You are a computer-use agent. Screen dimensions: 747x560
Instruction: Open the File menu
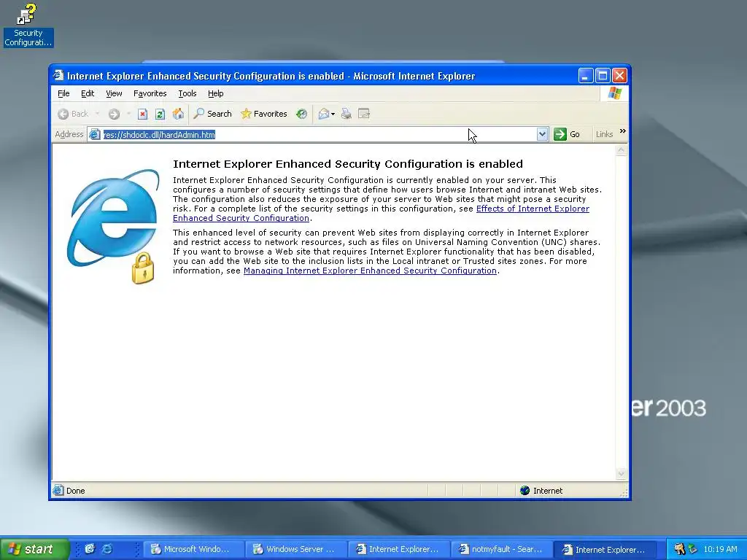[63, 93]
